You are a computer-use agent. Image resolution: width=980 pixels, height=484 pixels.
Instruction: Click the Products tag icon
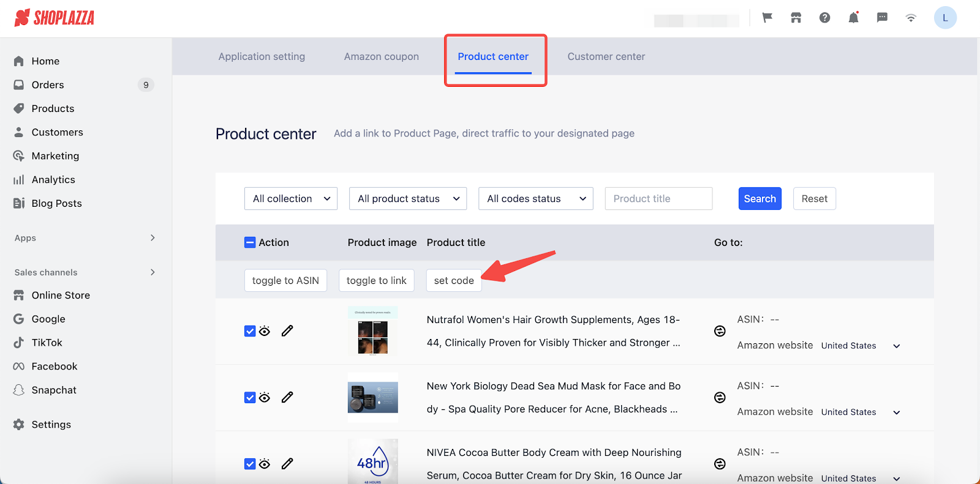coord(19,108)
